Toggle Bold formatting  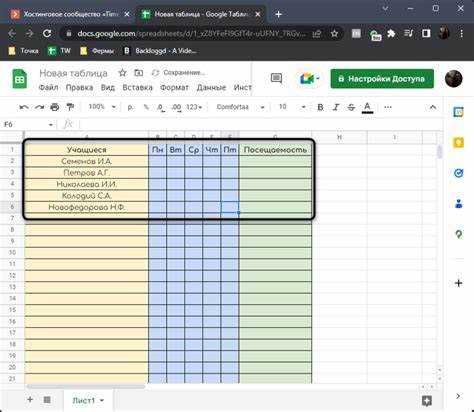pyautogui.click(x=320, y=107)
